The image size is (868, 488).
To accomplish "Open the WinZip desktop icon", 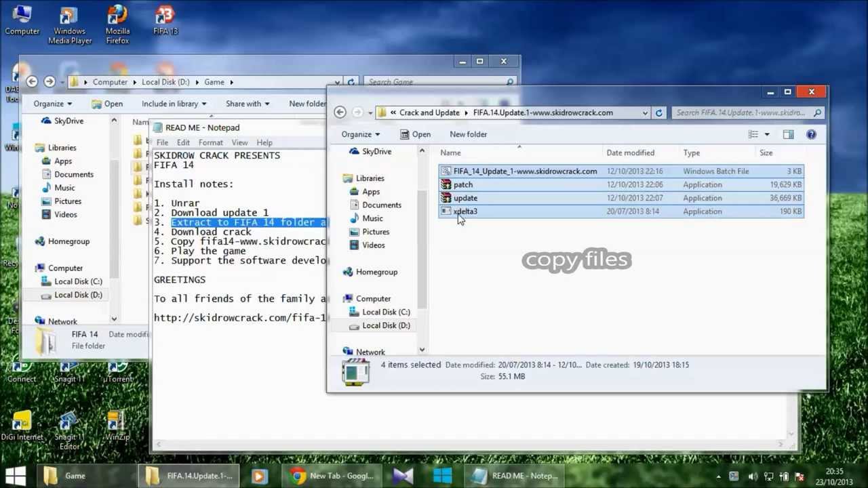I will tap(117, 427).
